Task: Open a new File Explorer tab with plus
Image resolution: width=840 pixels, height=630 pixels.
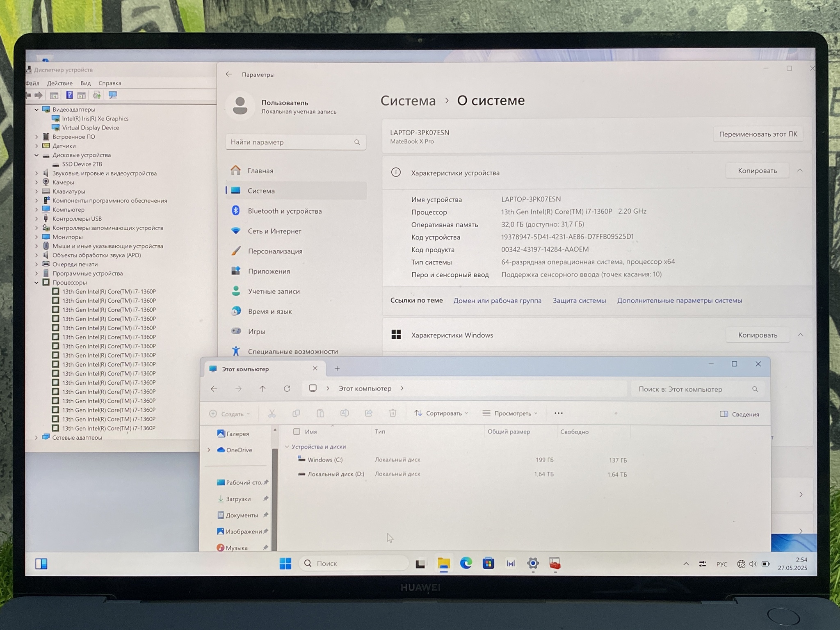Action: pos(337,369)
